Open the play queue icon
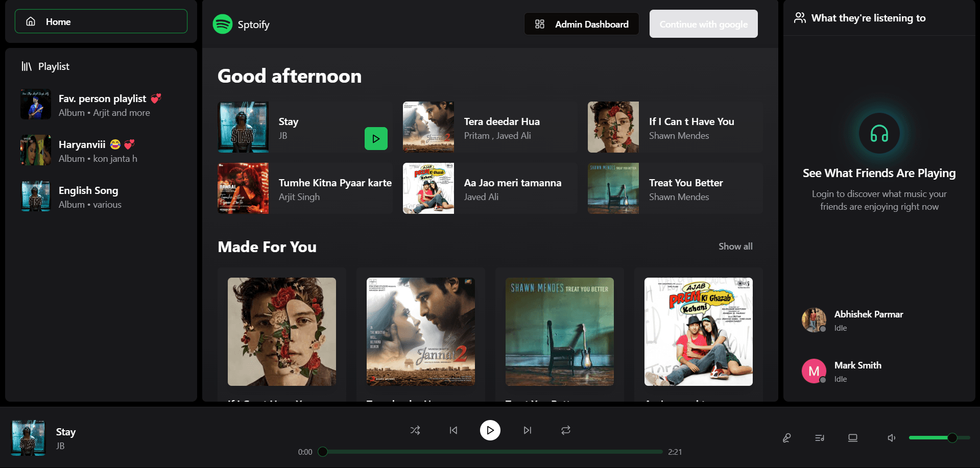This screenshot has width=980, height=468. point(820,438)
